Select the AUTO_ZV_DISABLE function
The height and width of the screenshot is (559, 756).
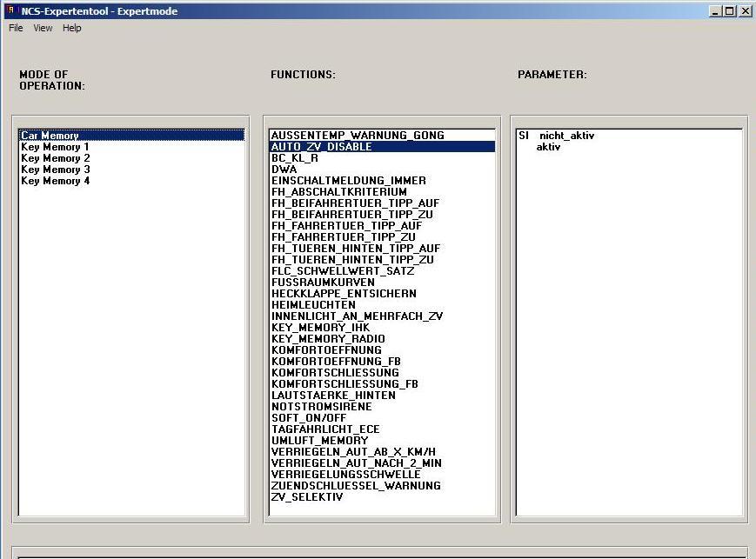coord(321,147)
